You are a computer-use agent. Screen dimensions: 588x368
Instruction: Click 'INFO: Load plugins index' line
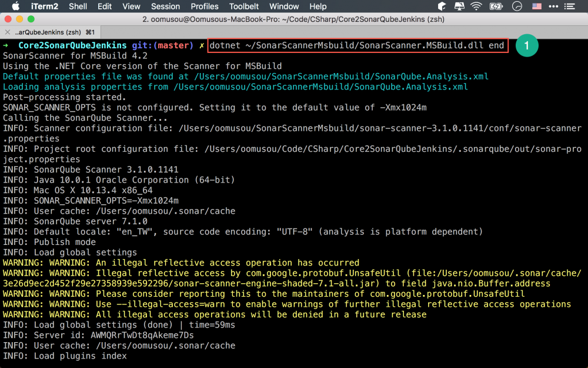coord(65,356)
